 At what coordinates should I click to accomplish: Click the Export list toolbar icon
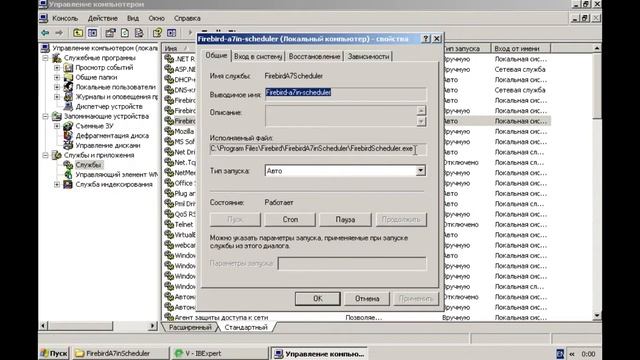[x=139, y=33]
